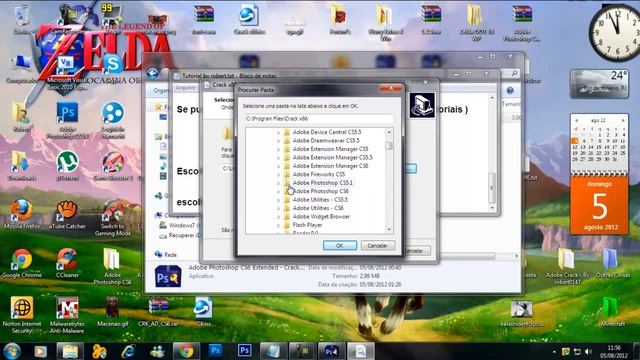Expand the Adobe Device Central CS5.5 node

point(279,132)
